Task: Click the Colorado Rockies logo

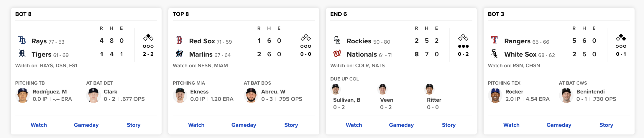Action: point(337,40)
